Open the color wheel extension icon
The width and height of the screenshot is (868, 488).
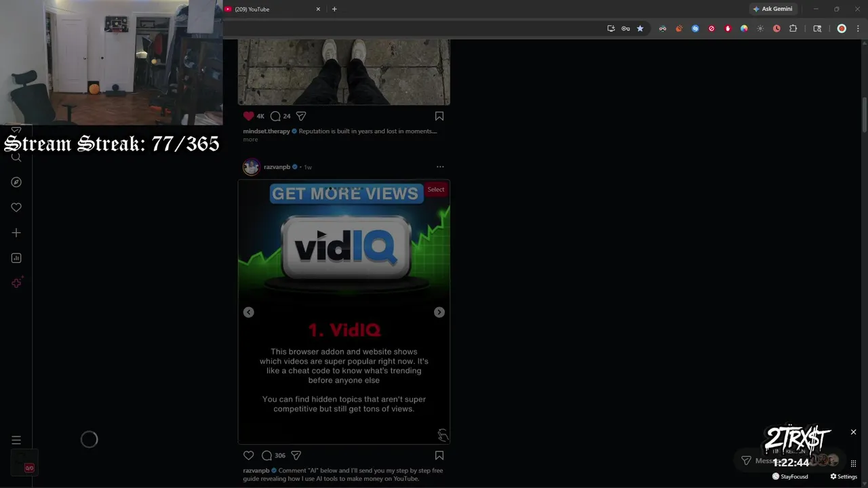click(x=744, y=28)
